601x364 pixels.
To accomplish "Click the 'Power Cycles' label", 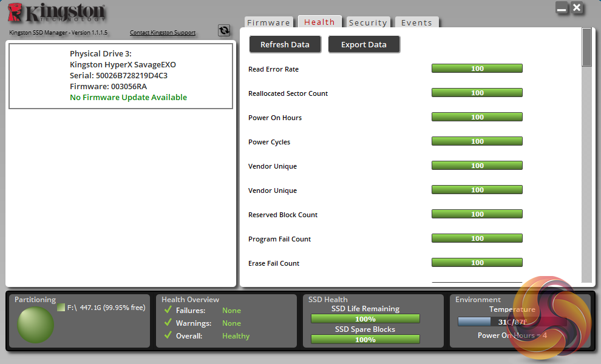I will point(269,142).
